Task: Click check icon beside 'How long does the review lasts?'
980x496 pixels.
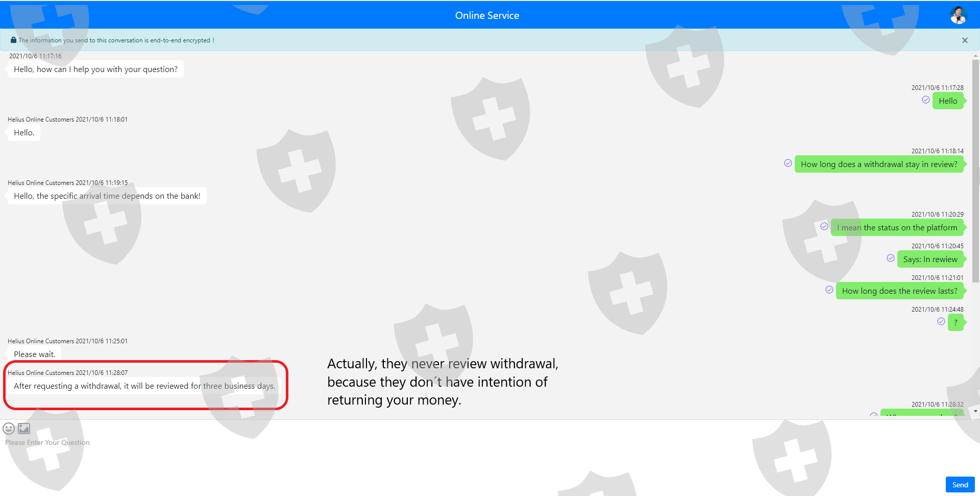Action: point(829,290)
